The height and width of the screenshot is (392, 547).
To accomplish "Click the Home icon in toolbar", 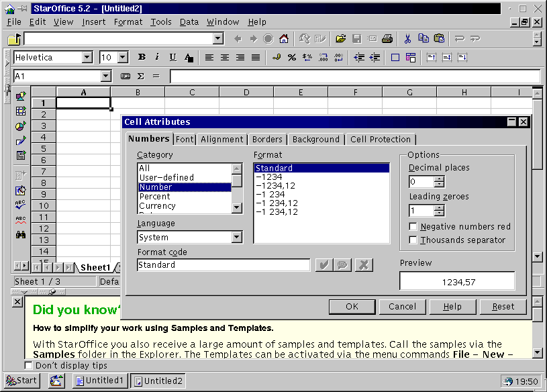I will [284, 38].
